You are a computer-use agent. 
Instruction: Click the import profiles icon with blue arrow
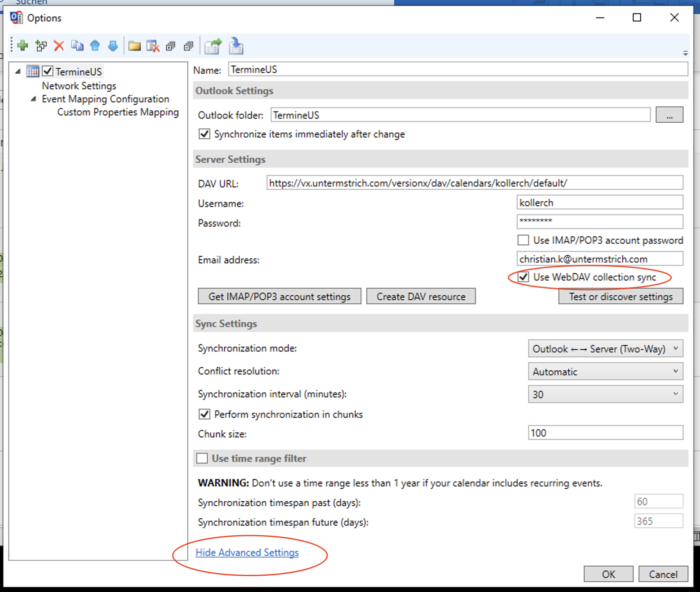(236, 46)
